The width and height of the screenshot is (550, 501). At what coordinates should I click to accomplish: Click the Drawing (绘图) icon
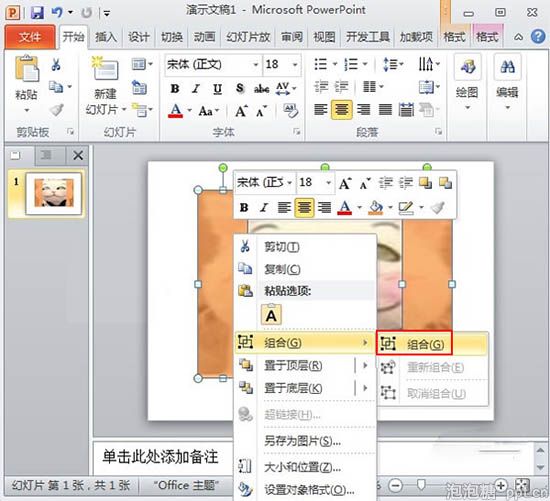[467, 67]
